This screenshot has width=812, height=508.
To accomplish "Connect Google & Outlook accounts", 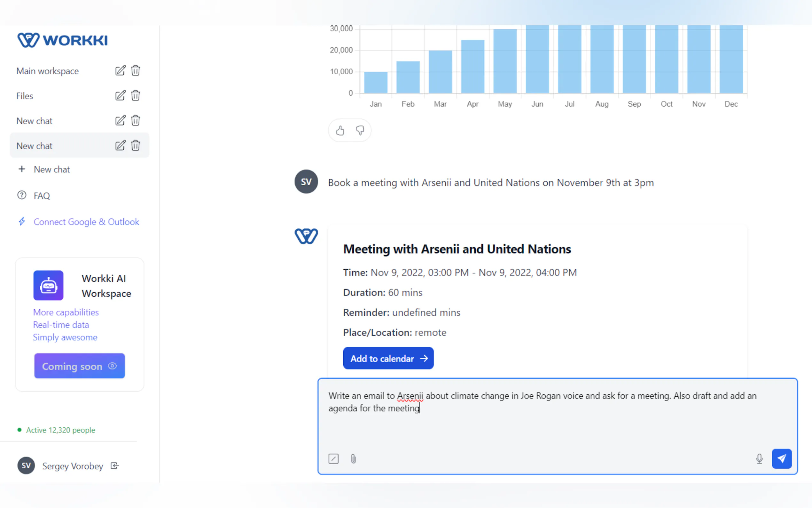I will pyautogui.click(x=86, y=222).
